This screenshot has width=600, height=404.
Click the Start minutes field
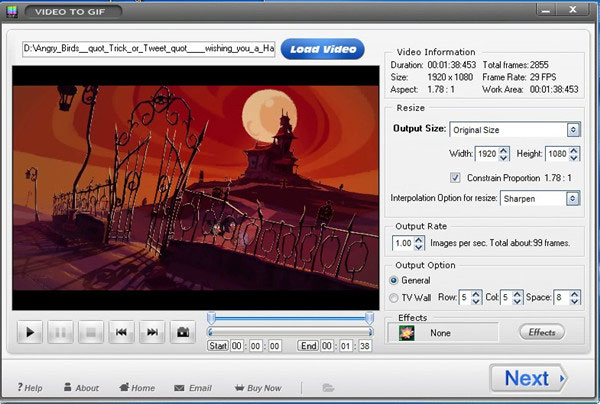[x=255, y=346]
